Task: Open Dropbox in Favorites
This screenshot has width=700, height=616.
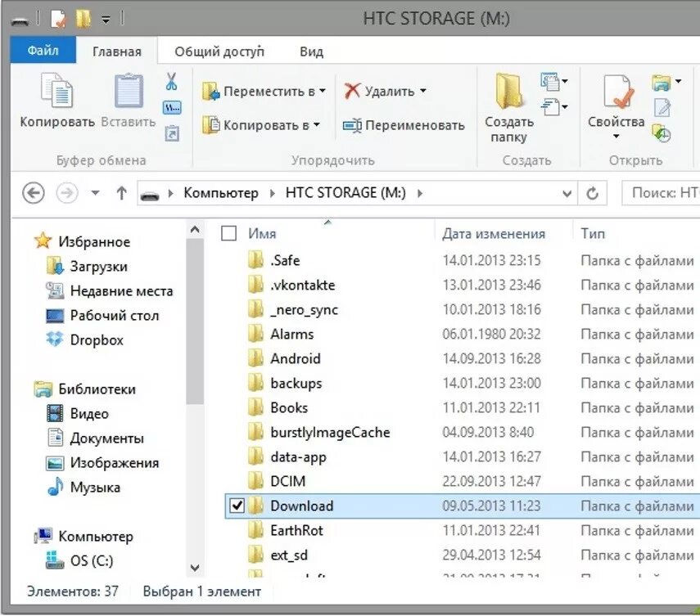Action: 97,339
